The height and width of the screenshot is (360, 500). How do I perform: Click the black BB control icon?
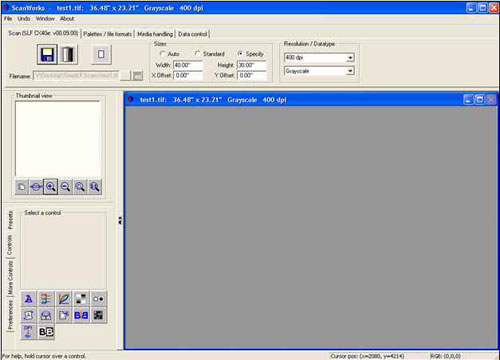pyautogui.click(x=46, y=332)
